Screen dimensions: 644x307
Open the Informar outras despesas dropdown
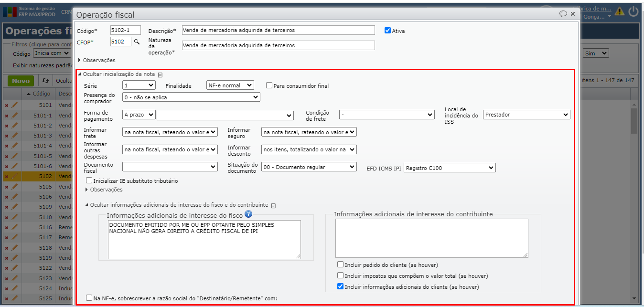(x=170, y=149)
